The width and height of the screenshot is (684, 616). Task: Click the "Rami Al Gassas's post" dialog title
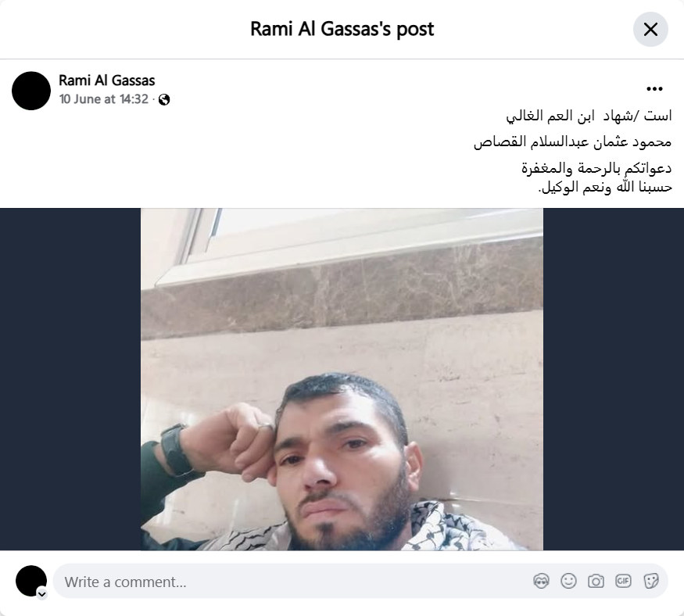click(x=342, y=29)
